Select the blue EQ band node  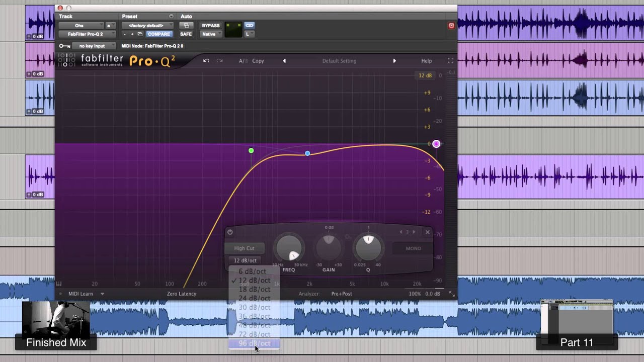tap(307, 153)
